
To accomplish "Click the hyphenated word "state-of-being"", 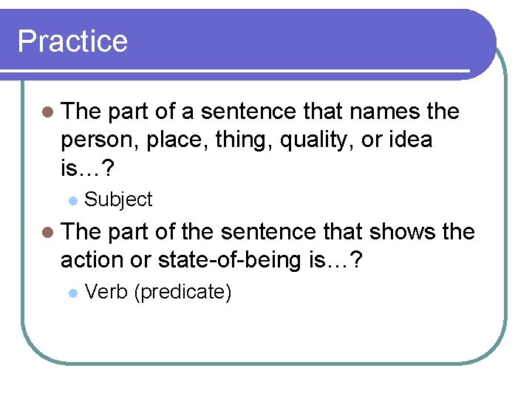I will (x=228, y=259).
